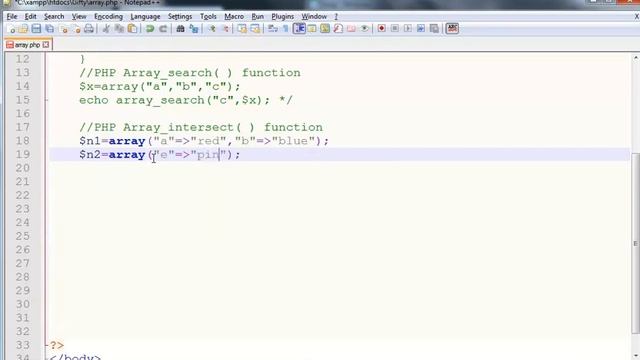Paste clipboard using Paste icon
This screenshot has width=640, height=360.
click(132, 29)
